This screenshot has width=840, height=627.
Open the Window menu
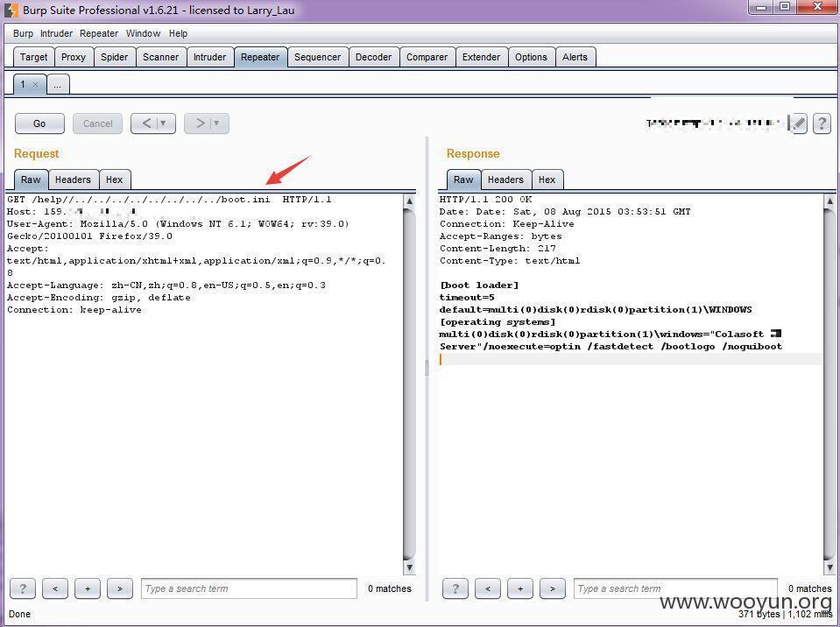pos(143,34)
